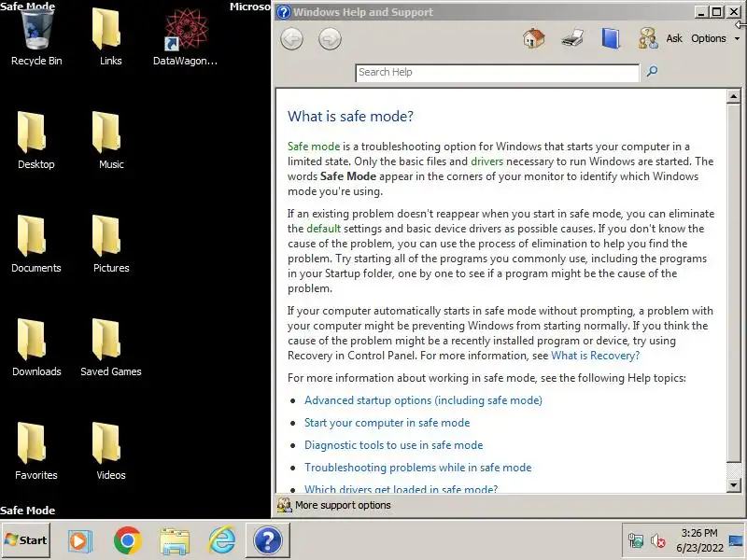Click the show desktop tray icon
The image size is (747, 560).
click(x=737, y=540)
